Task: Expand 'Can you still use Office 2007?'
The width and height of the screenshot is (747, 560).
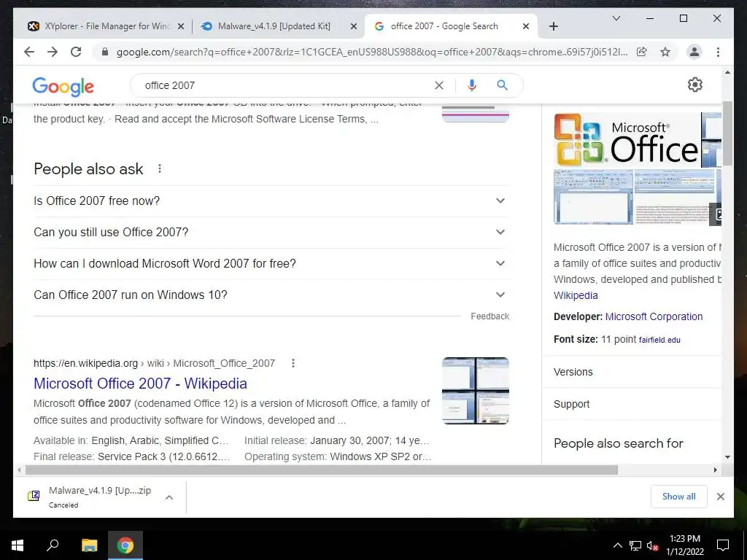Action: point(271,232)
